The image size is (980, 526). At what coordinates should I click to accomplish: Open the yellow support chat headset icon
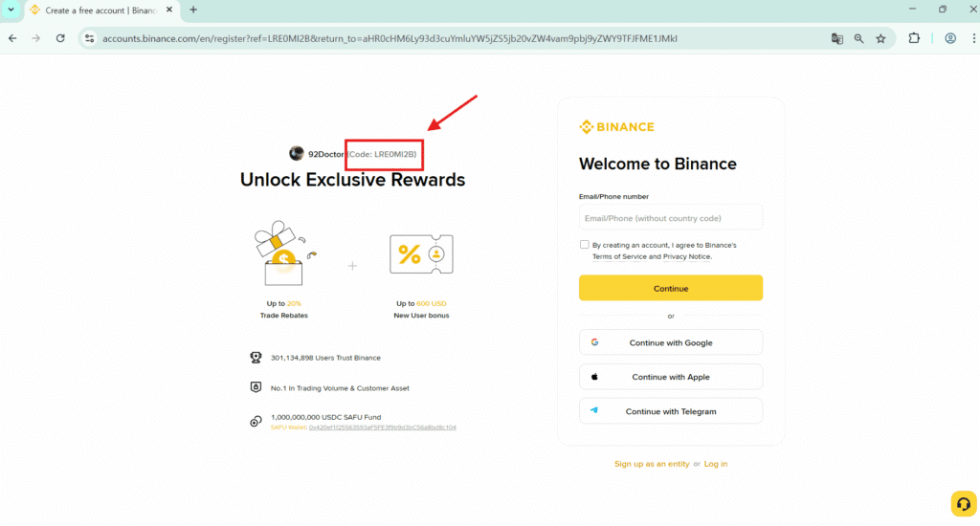[x=962, y=503]
